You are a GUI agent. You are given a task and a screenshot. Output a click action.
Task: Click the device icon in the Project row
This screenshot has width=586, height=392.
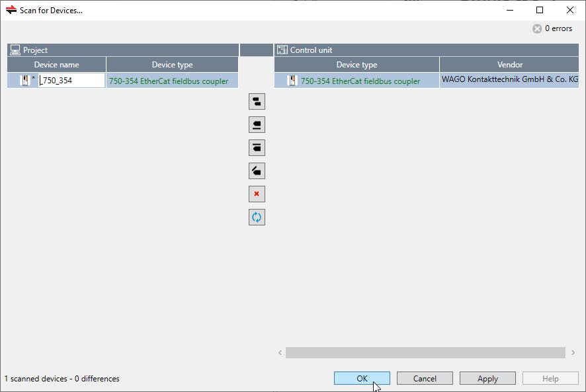point(25,81)
